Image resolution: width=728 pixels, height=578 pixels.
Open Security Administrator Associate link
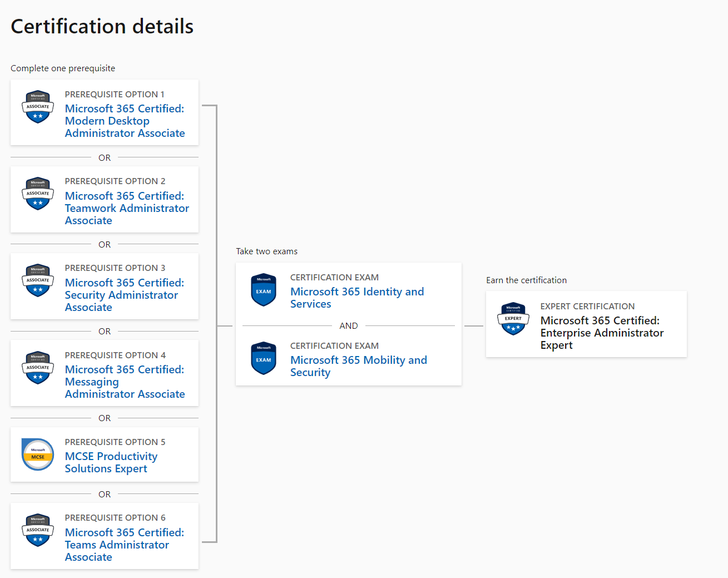point(125,295)
